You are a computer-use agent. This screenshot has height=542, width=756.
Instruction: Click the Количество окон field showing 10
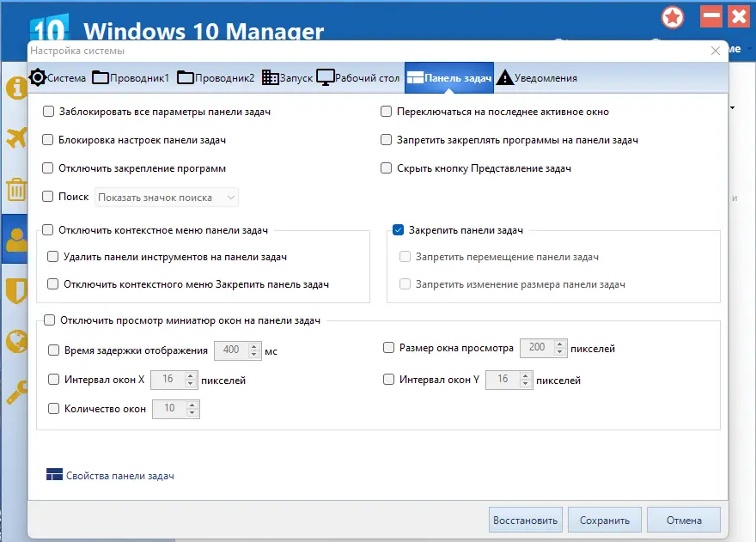tap(169, 408)
